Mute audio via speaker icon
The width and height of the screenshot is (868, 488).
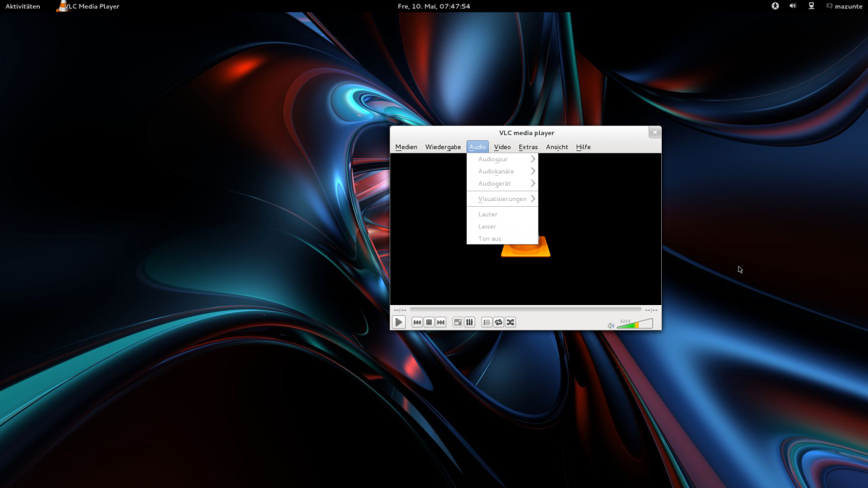coord(610,325)
